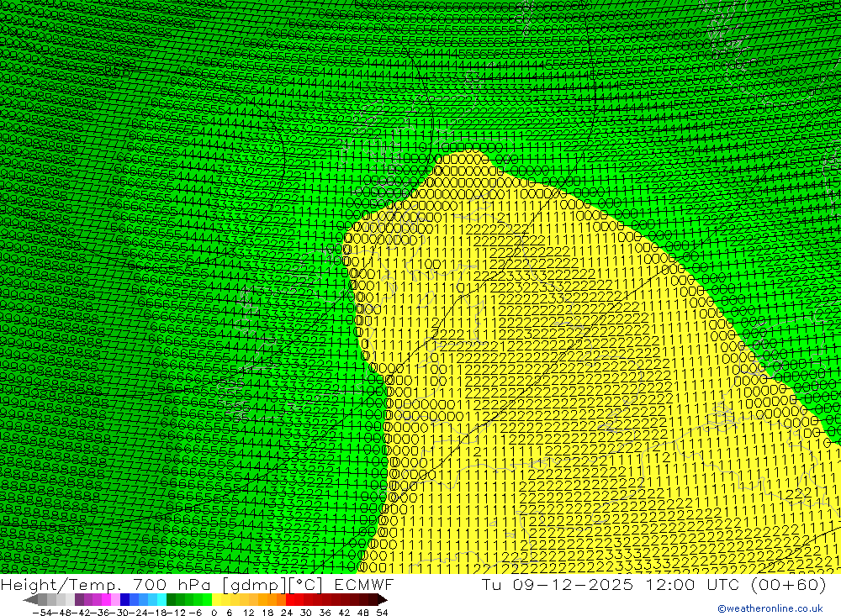The height and width of the screenshot is (616, 841).
Task: Click the '12:00 UTC' time label
Action: coord(694,585)
